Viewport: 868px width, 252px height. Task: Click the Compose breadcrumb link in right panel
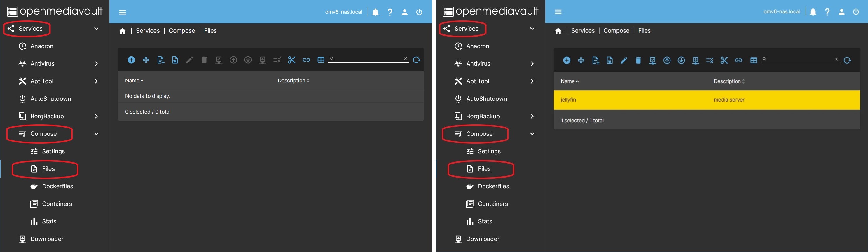pos(616,31)
